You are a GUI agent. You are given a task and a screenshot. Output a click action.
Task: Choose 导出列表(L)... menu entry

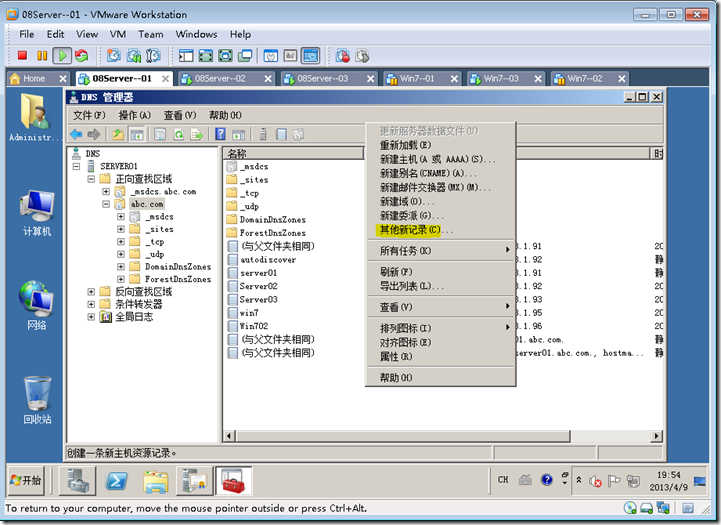click(441, 286)
